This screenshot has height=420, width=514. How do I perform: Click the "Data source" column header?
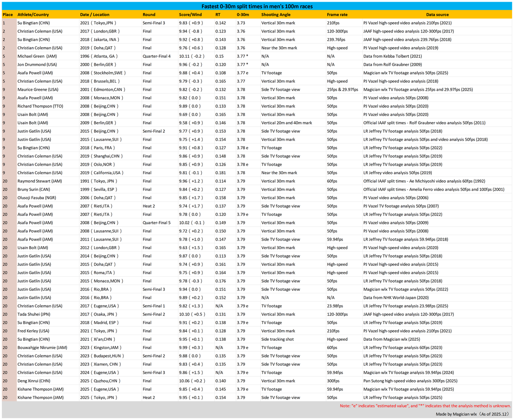437,15
